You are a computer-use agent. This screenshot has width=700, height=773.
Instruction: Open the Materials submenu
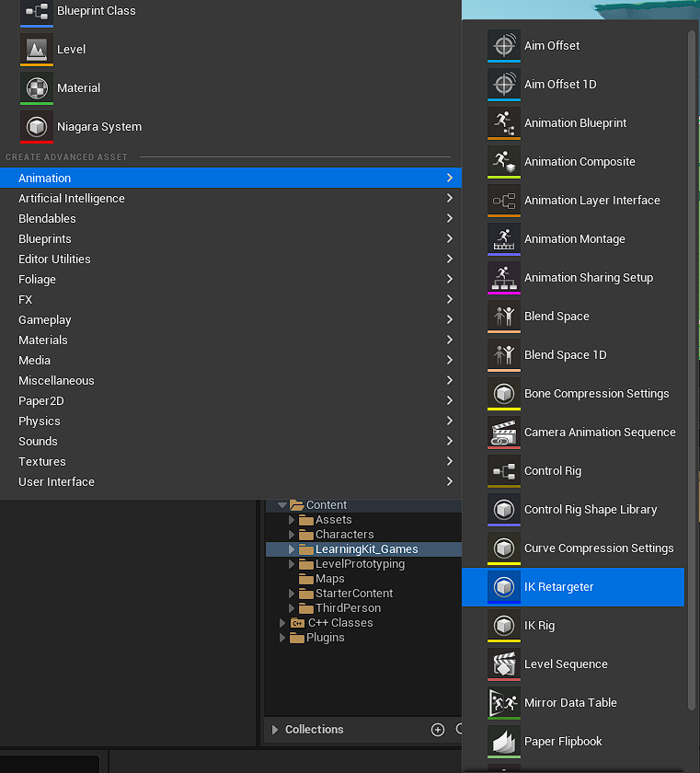231,340
